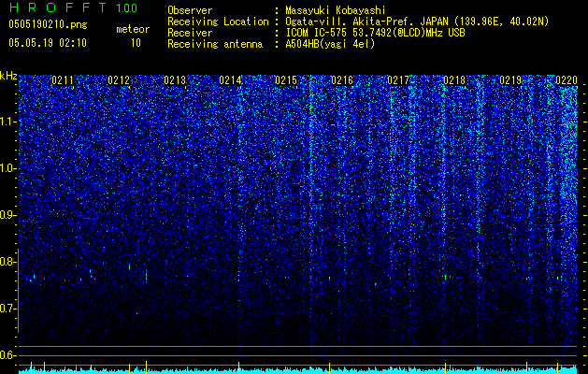Click the kHz axis unit label

(x=8, y=76)
